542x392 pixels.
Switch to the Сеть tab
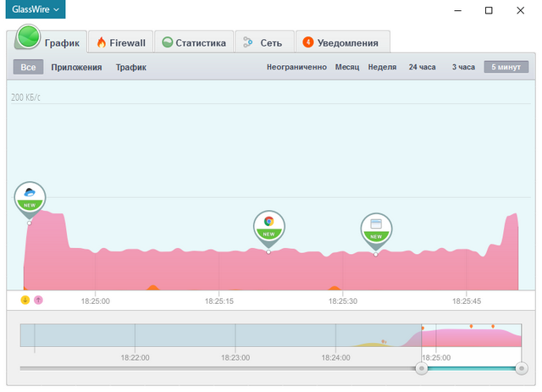[264, 41]
